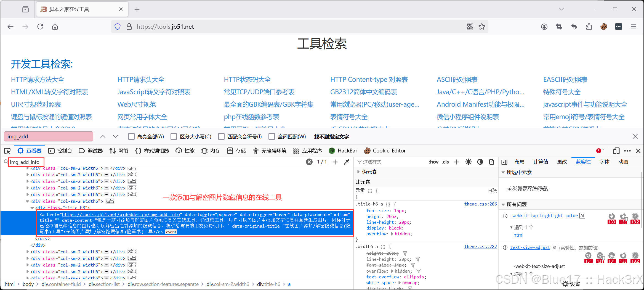Open 设置 at compatibility panel bottom
Viewport: 644px width, 290px height.
[x=571, y=284]
